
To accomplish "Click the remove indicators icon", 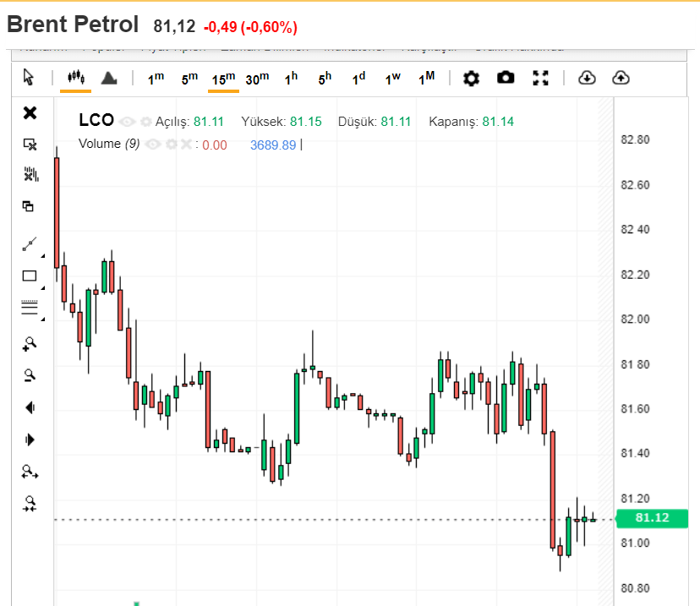I will [30, 174].
